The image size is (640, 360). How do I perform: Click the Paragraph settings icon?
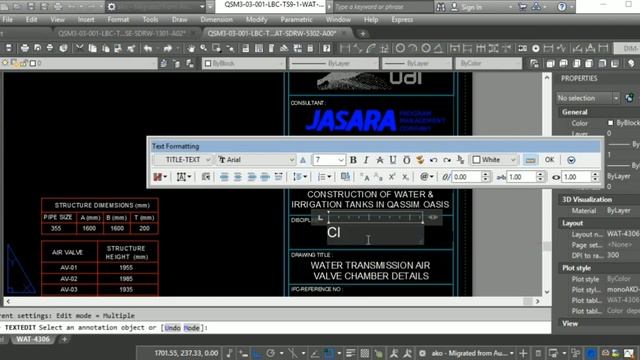pos(206,177)
